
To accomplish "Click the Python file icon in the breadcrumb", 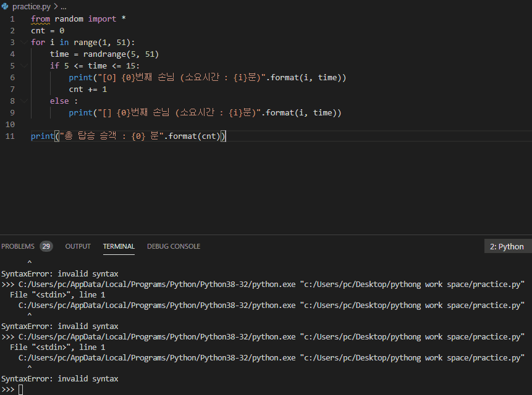I will pyautogui.click(x=5, y=6).
